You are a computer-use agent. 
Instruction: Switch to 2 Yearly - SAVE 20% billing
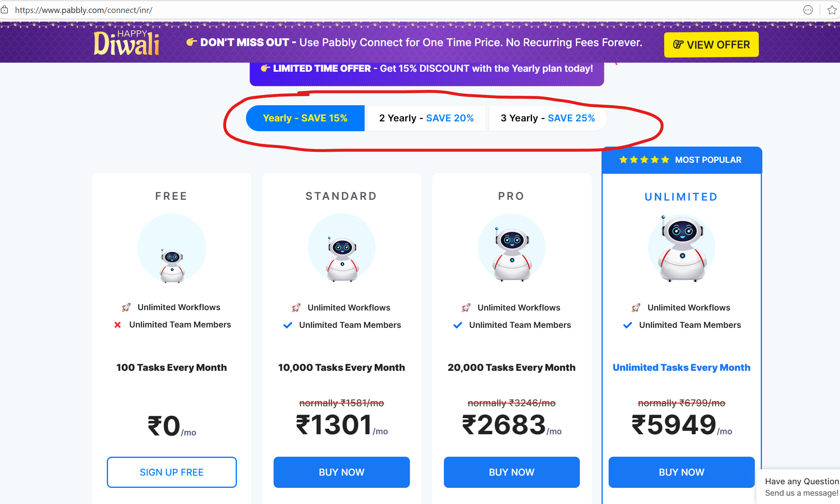tap(427, 118)
